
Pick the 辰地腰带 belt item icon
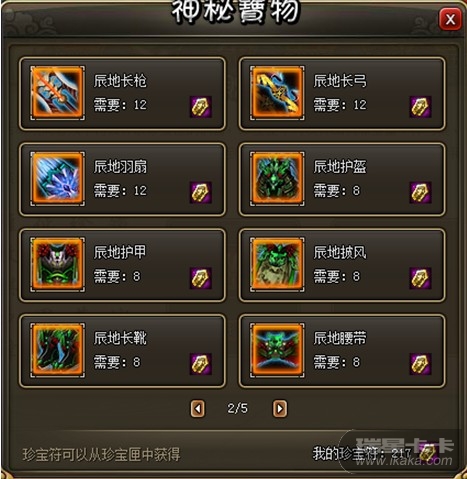coord(277,350)
